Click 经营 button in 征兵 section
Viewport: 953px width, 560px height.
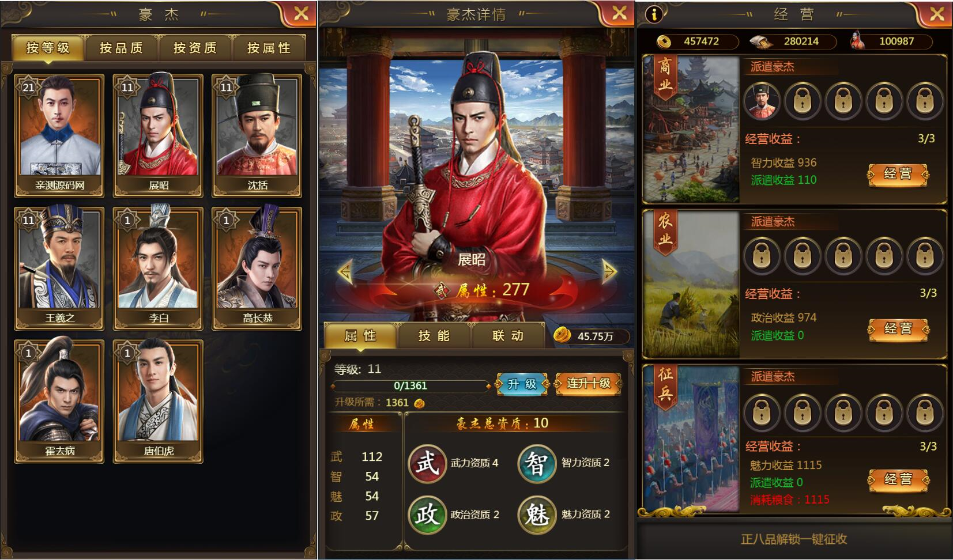click(898, 479)
